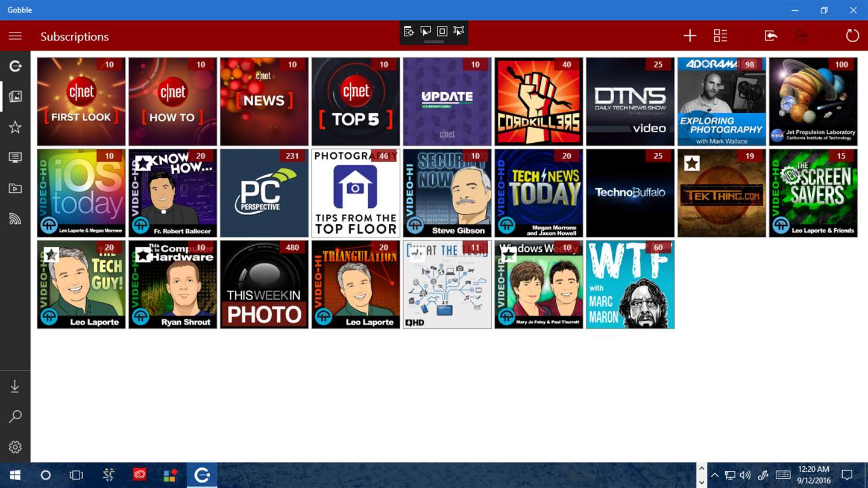Image resolution: width=868 pixels, height=488 pixels.
Task: Open the RSS feeds sidebar icon
Action: [15, 219]
